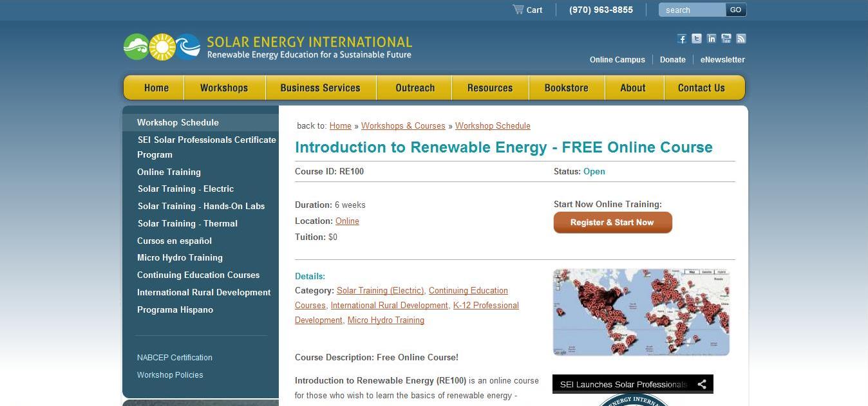The height and width of the screenshot is (406, 868).
Task: Click the world map thumbnail
Action: pyautogui.click(x=641, y=312)
